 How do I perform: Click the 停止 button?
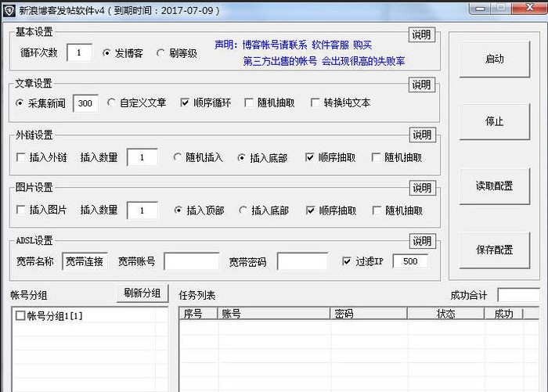click(x=495, y=121)
